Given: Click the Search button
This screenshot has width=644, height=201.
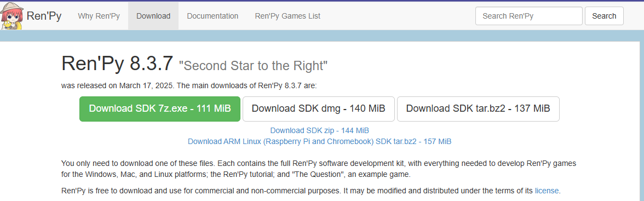Looking at the screenshot, I should coord(603,16).
